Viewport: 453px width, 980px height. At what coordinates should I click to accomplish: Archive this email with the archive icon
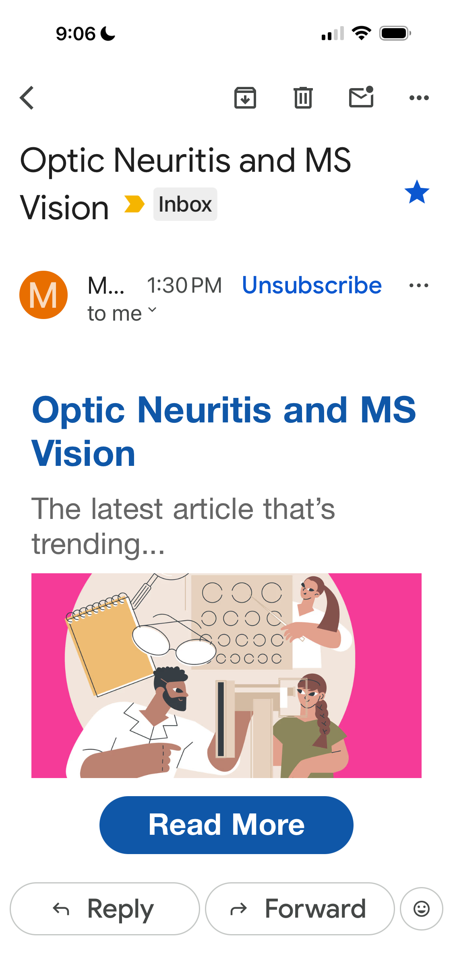pyautogui.click(x=245, y=98)
